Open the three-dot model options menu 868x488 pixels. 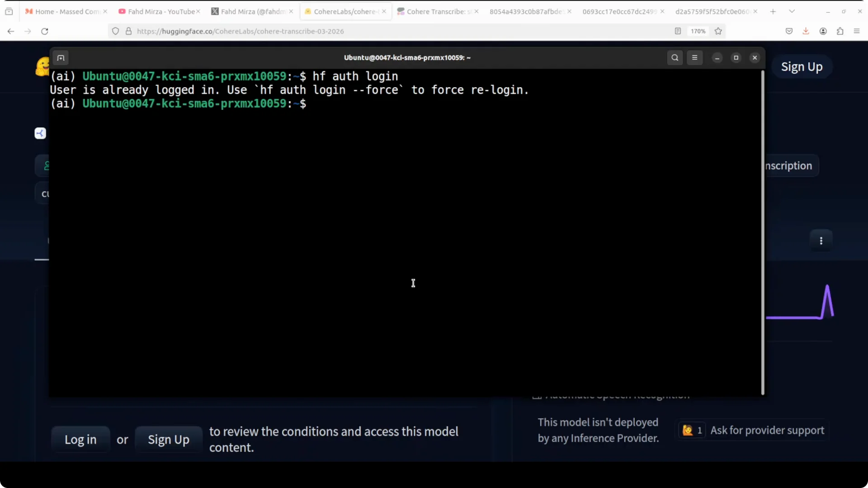click(821, 241)
